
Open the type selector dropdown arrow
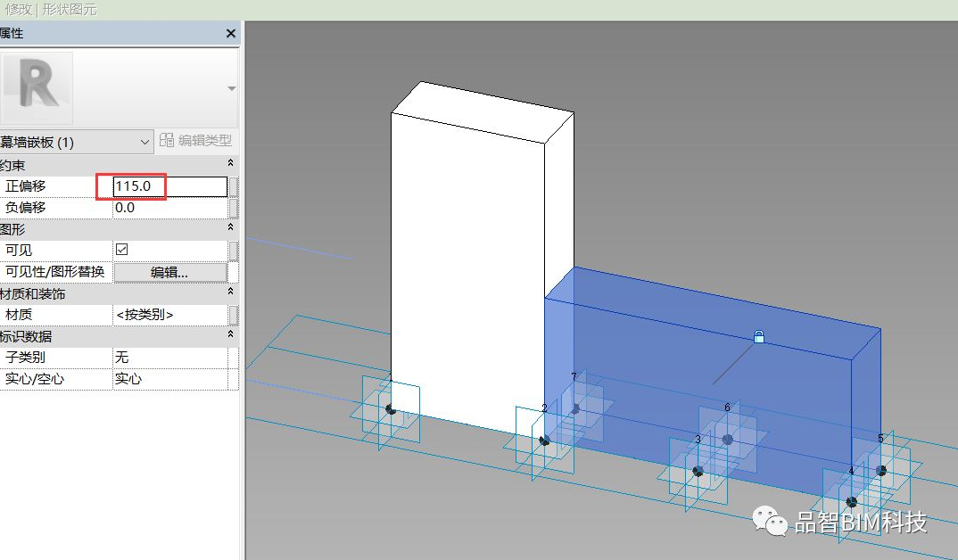click(232, 88)
